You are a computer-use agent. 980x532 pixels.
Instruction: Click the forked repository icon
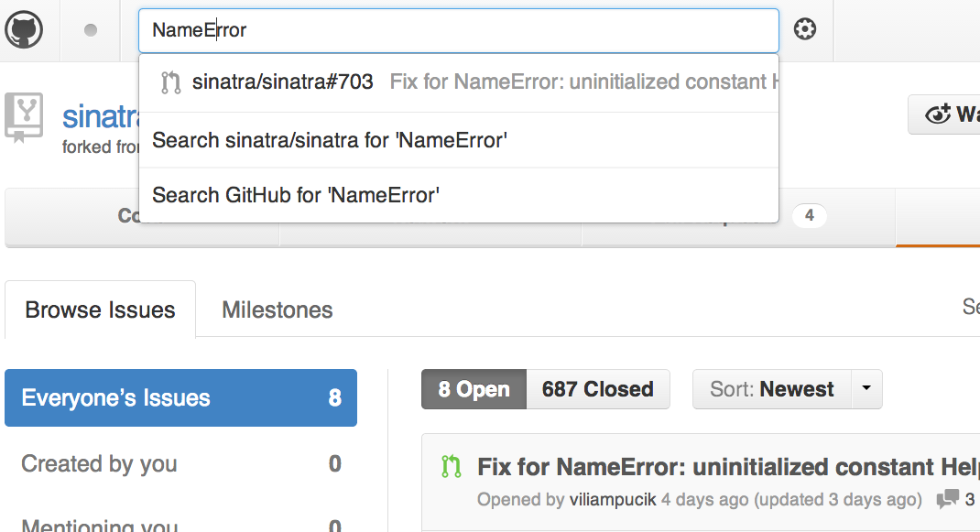[x=24, y=118]
